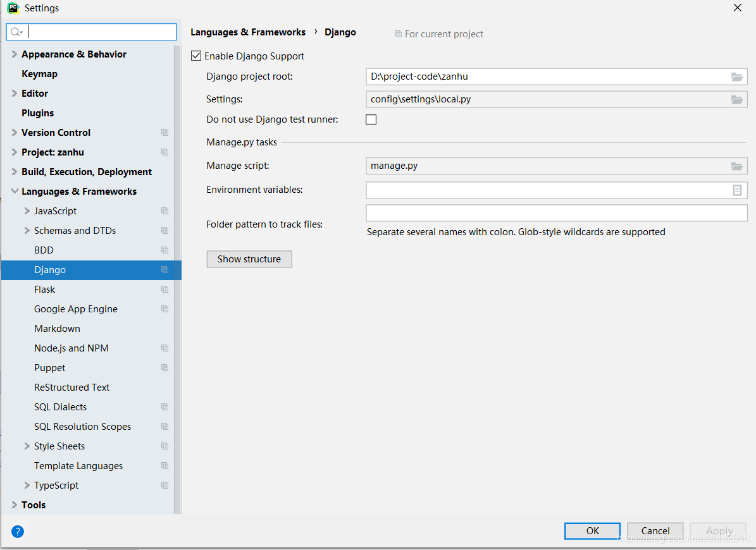Click the For current project indicator icon

(x=399, y=34)
